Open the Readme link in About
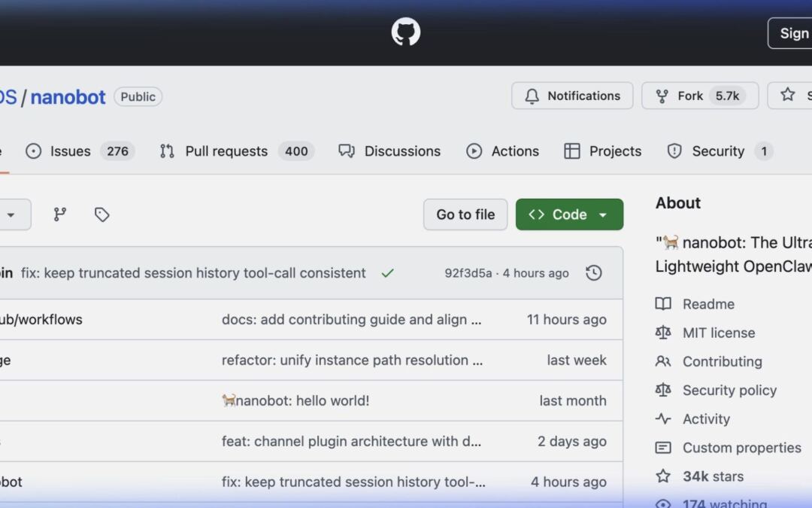Image resolution: width=812 pixels, height=508 pixels. (707, 304)
